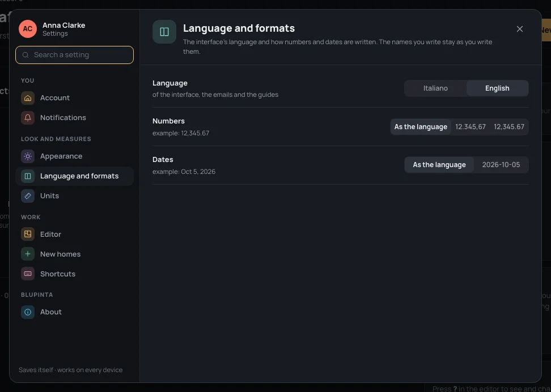The image size is (551, 392).
Task: Set Dates to As the language
Action: click(439, 165)
